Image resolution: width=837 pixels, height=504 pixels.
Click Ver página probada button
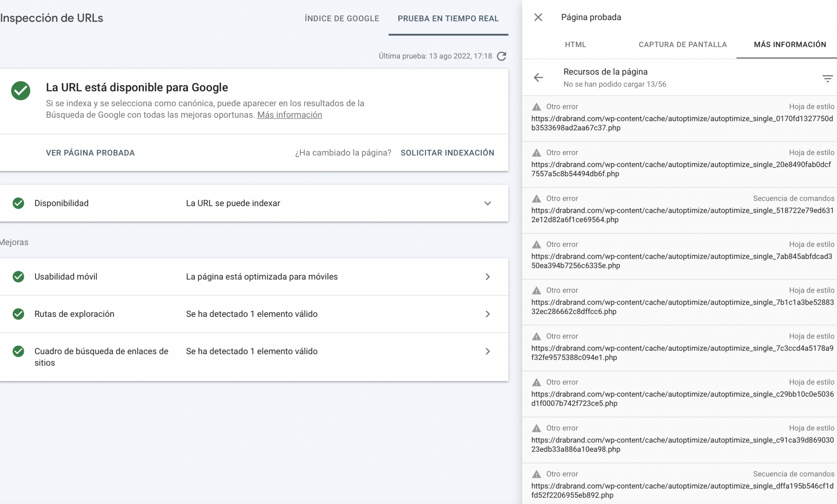(90, 153)
